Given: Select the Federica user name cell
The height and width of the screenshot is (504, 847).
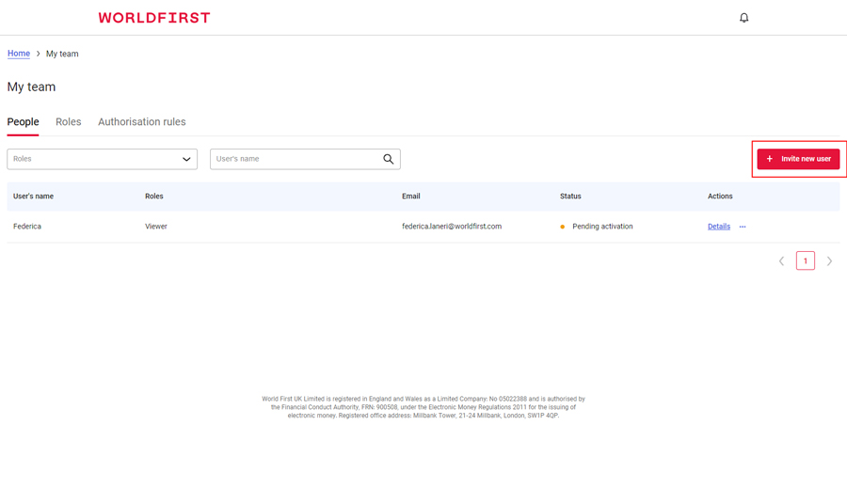Looking at the screenshot, I should pyautogui.click(x=27, y=227).
